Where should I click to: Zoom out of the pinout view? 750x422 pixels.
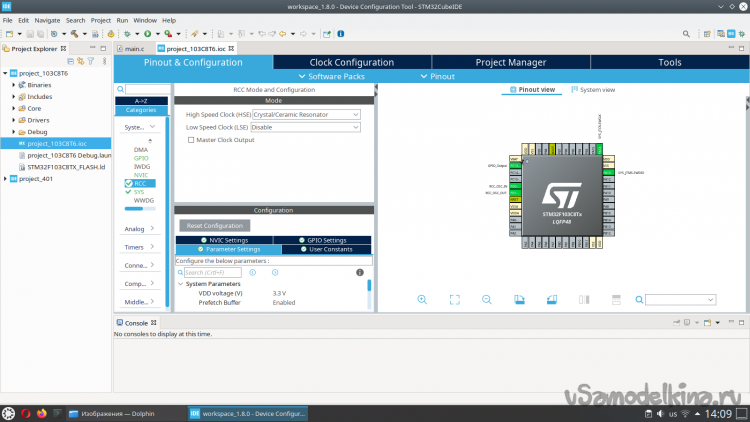pyautogui.click(x=486, y=299)
